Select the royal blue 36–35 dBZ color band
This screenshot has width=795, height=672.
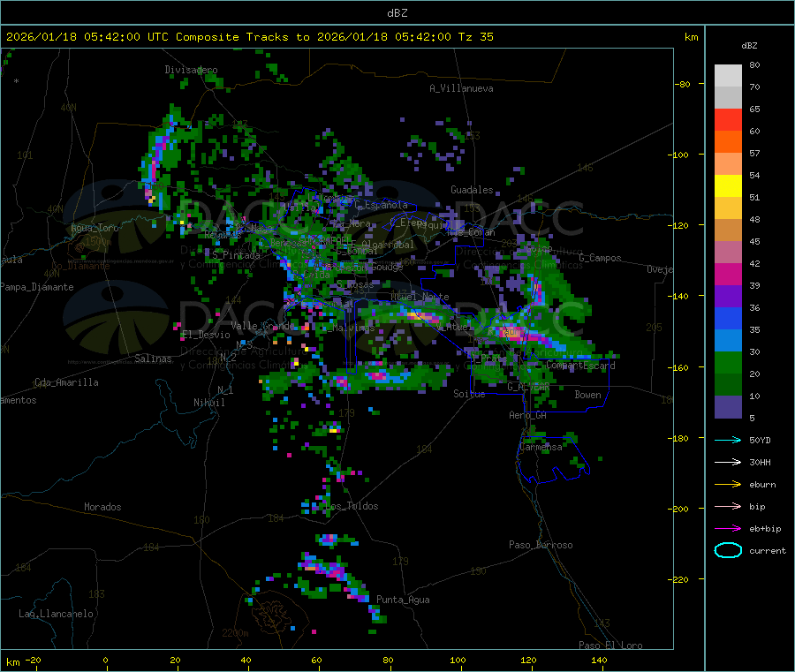click(x=728, y=318)
